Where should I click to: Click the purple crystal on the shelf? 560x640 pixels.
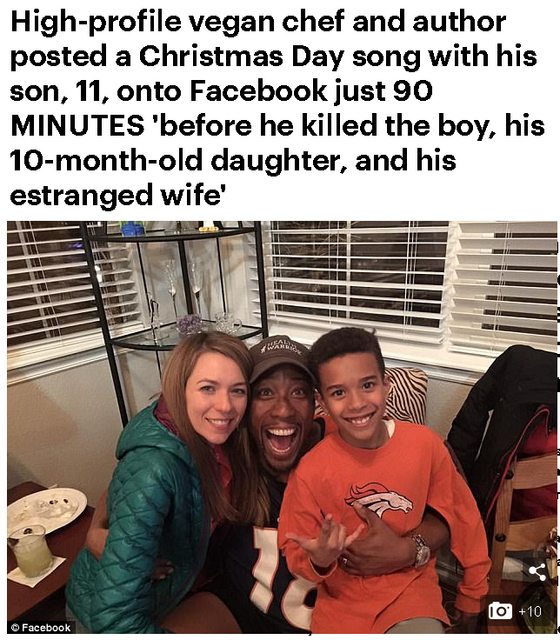click(189, 324)
